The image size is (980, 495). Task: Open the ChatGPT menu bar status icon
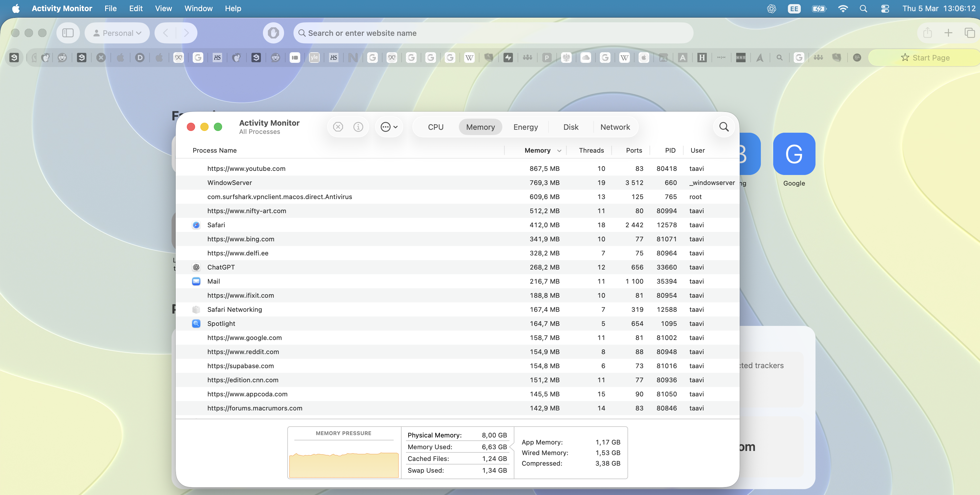pos(771,8)
